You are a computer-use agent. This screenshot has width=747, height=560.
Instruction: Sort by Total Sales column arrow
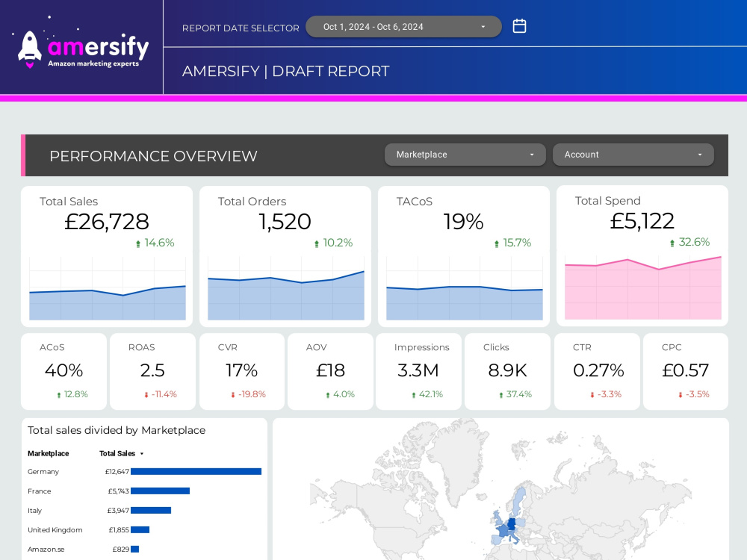point(142,454)
